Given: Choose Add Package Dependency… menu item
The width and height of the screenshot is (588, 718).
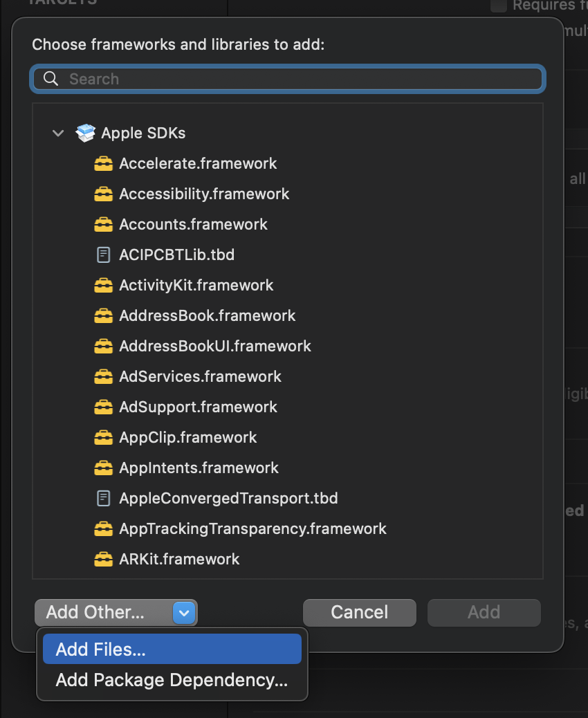Looking at the screenshot, I should tap(172, 680).
